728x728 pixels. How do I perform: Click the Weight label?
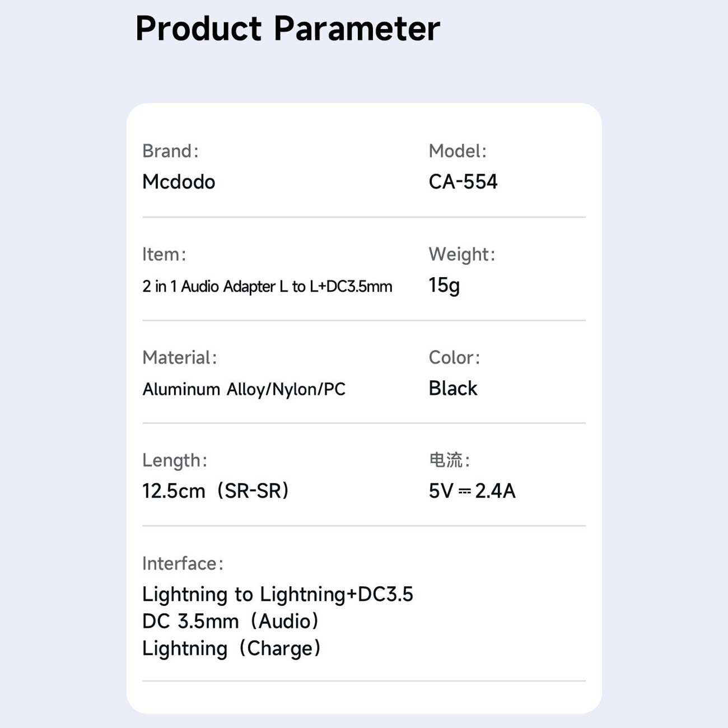click(x=462, y=255)
